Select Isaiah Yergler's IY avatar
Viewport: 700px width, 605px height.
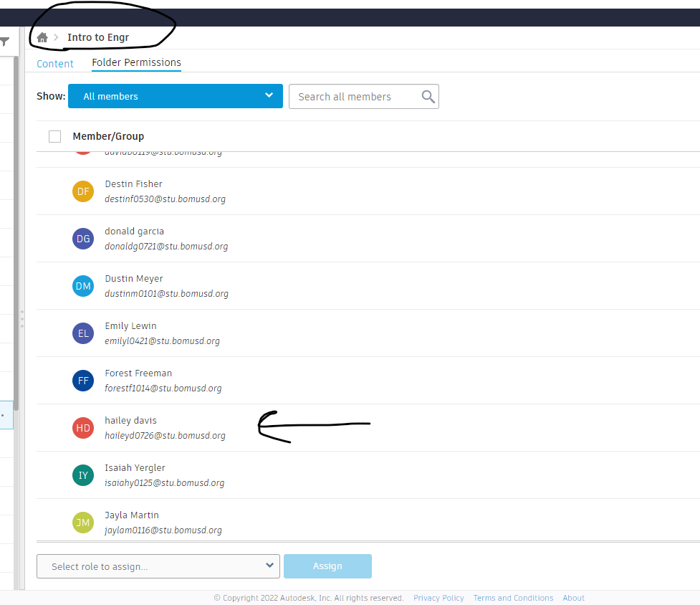83,475
